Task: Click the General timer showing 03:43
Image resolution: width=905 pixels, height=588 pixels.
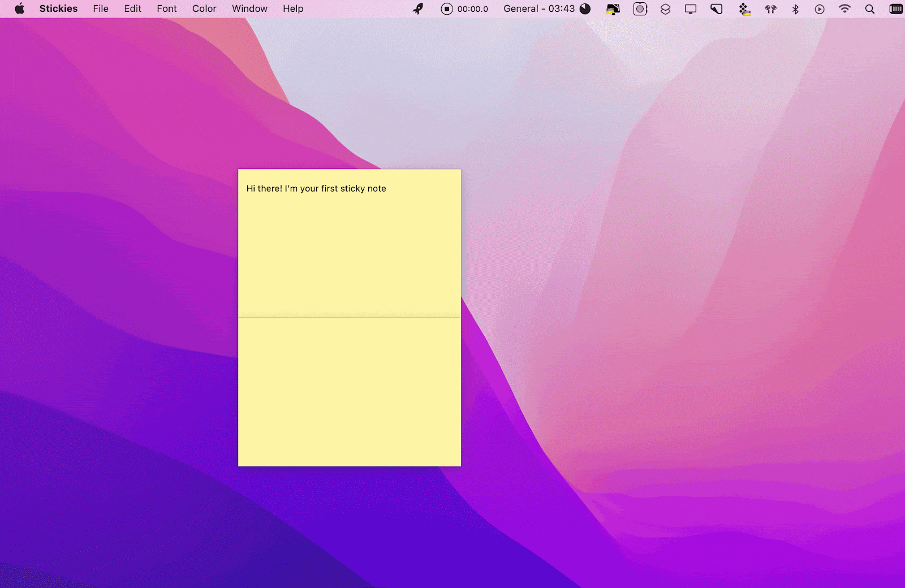Action: click(x=537, y=8)
